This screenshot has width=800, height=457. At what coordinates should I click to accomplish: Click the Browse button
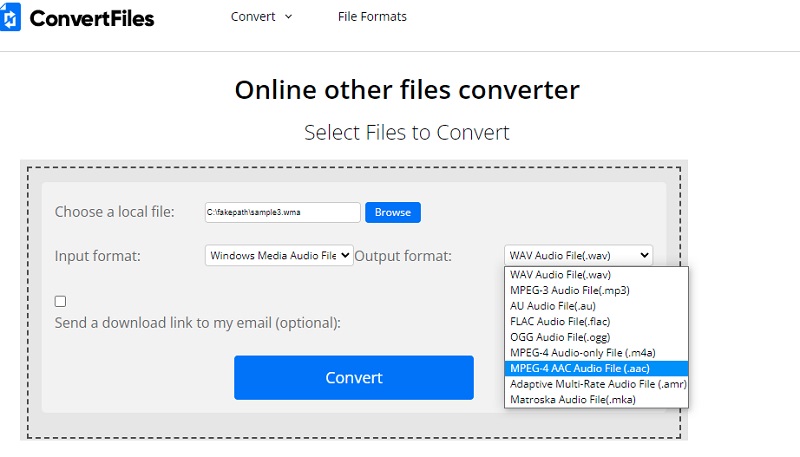coord(393,212)
